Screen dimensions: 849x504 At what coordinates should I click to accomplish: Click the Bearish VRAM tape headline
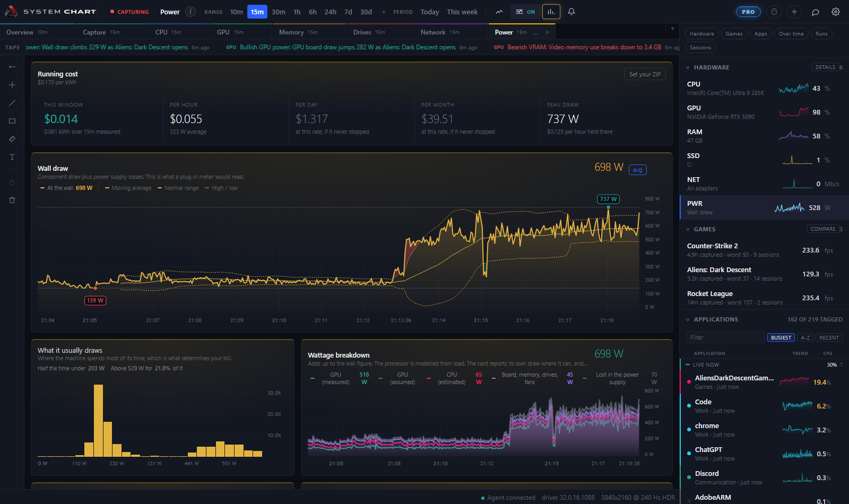coord(584,47)
